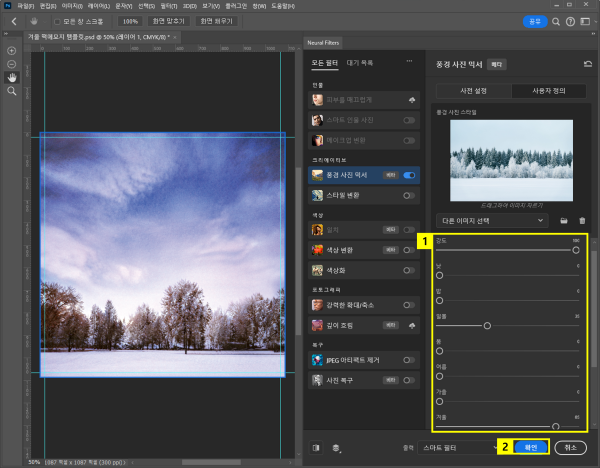
Task: Enable the 색상 변환 filter switch
Action: (409, 250)
